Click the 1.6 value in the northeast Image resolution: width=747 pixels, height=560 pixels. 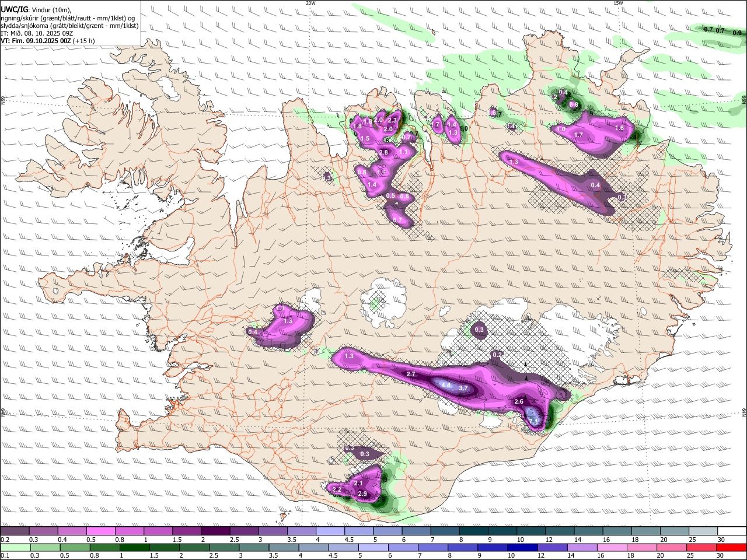coord(620,128)
